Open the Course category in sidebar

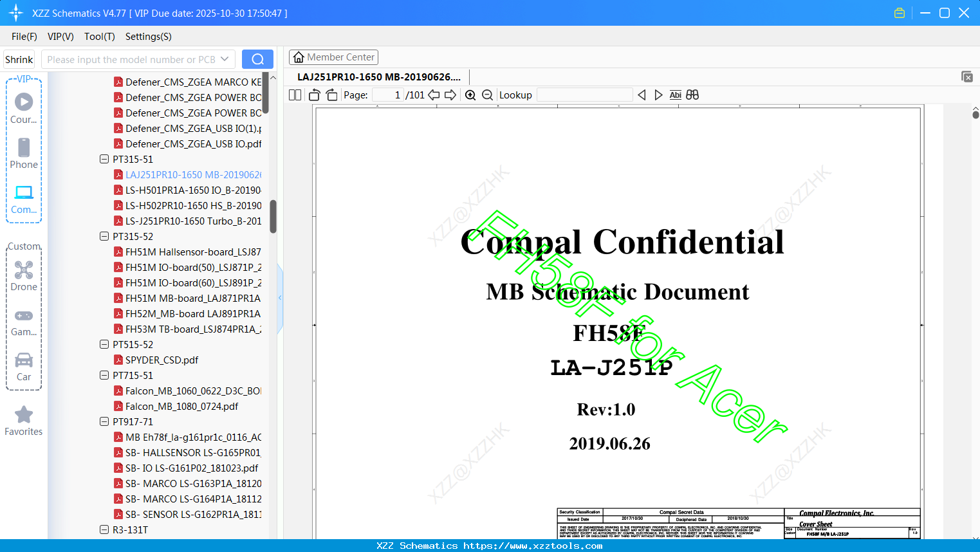(x=24, y=108)
